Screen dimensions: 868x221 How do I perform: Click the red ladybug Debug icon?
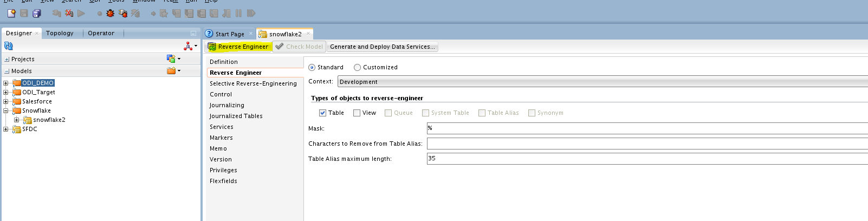coord(111,14)
